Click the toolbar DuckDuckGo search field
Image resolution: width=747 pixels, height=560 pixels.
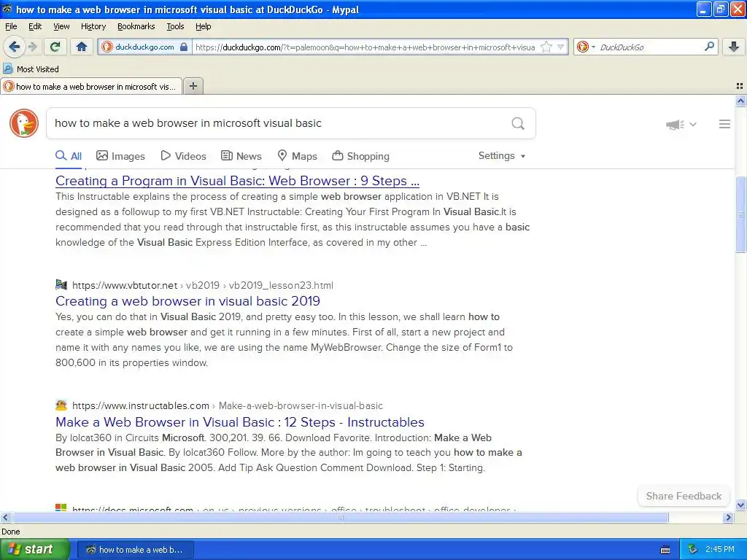tap(650, 47)
